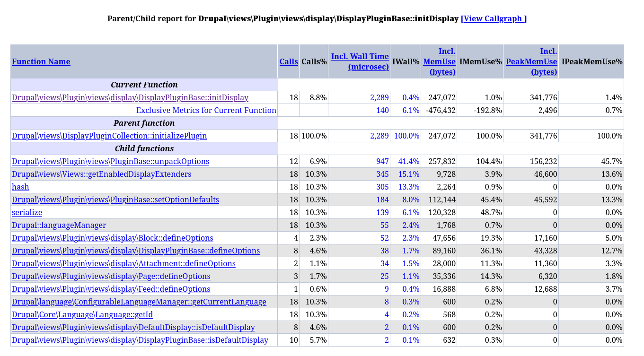The width and height of the screenshot is (644, 356).
Task: Click exclusive wall time value 140
Action: click(x=382, y=110)
